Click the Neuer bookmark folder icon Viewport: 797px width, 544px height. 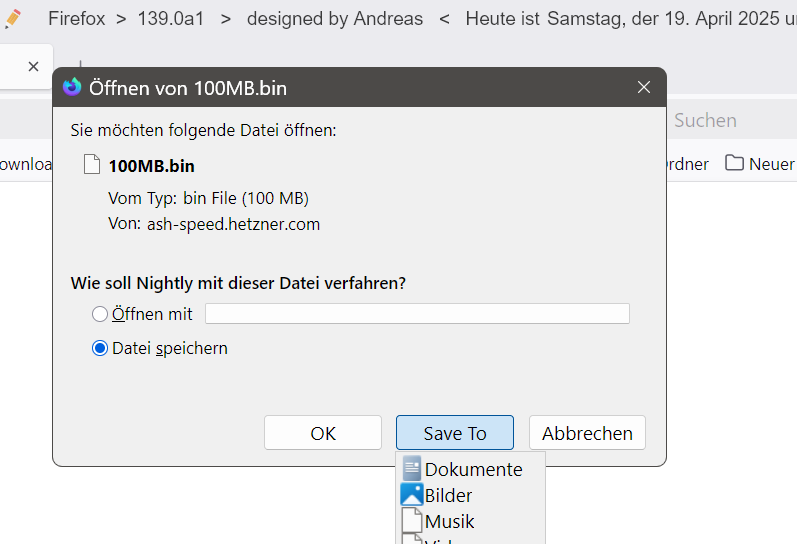point(735,163)
